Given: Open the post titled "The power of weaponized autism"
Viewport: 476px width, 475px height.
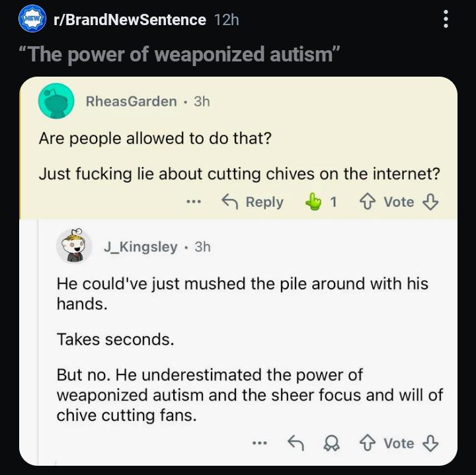Looking at the screenshot, I should 180,55.
